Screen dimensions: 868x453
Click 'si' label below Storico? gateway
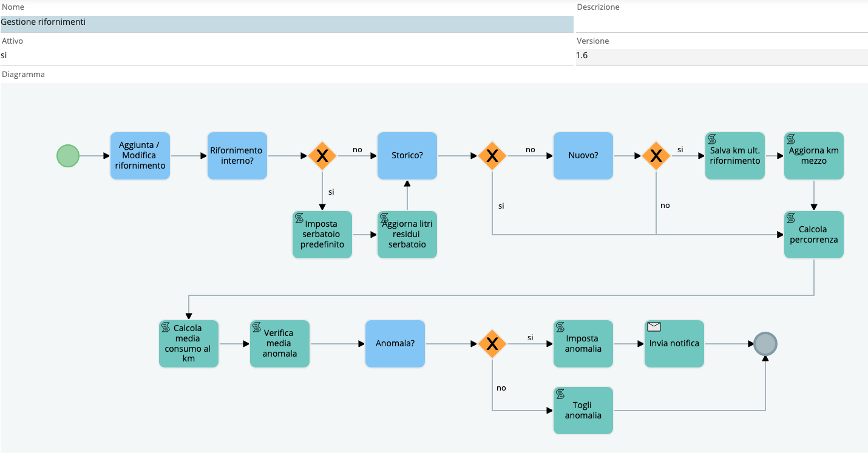(501, 206)
